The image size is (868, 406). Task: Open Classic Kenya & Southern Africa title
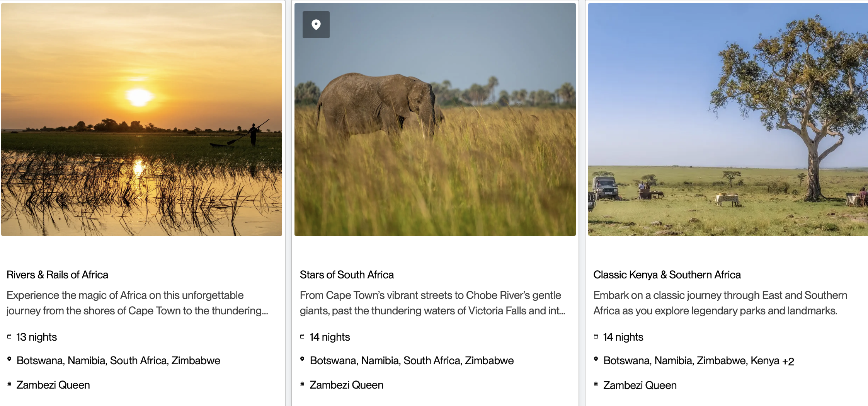[667, 275]
